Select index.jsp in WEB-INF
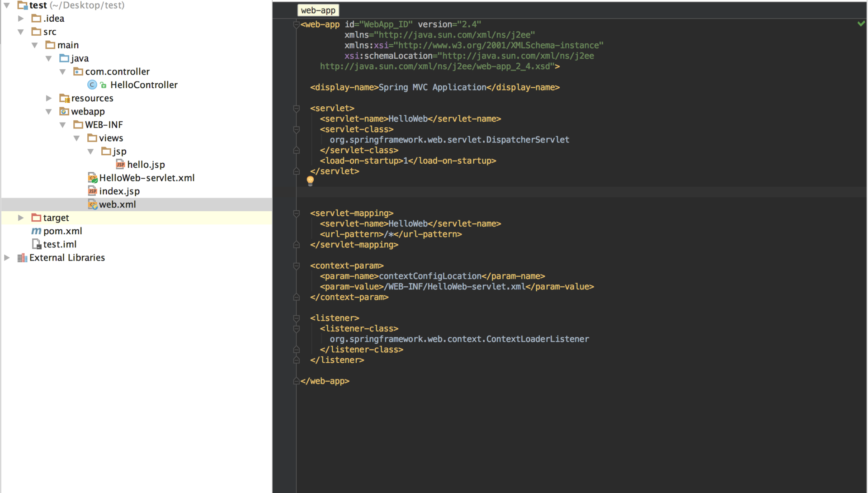 pos(119,191)
